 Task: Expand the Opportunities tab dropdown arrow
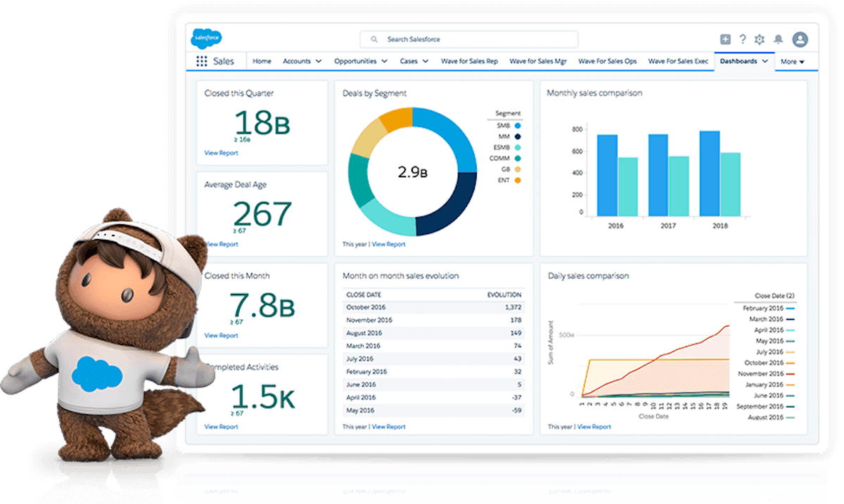click(x=384, y=61)
